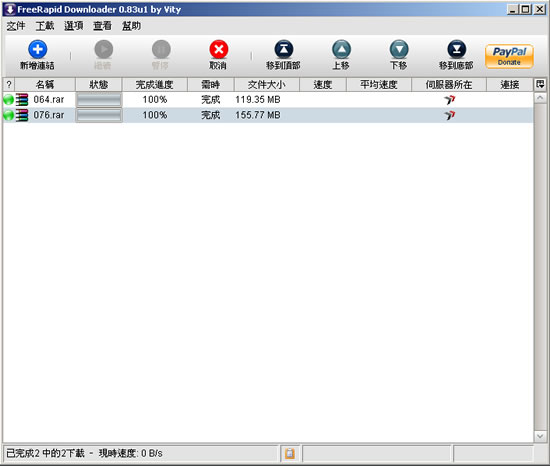Minimize the FreeRapid Downloader window
Screen dimensions: 550x466
[x=513, y=9]
